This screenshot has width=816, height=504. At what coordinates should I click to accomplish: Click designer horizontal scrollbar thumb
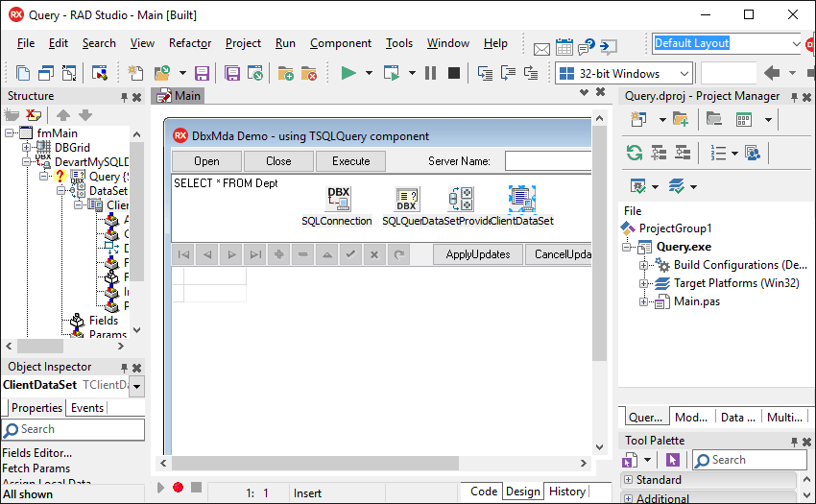316,463
